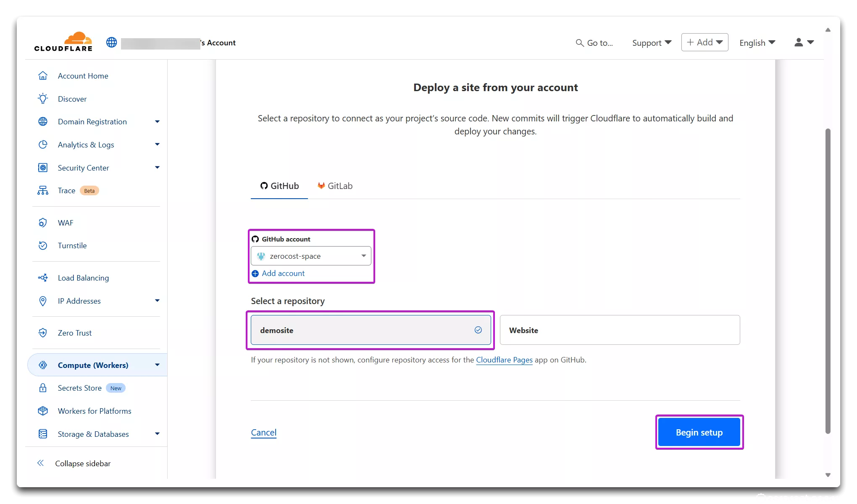
Task: Click the page vertical scrollbar thumb
Action: (x=828, y=281)
